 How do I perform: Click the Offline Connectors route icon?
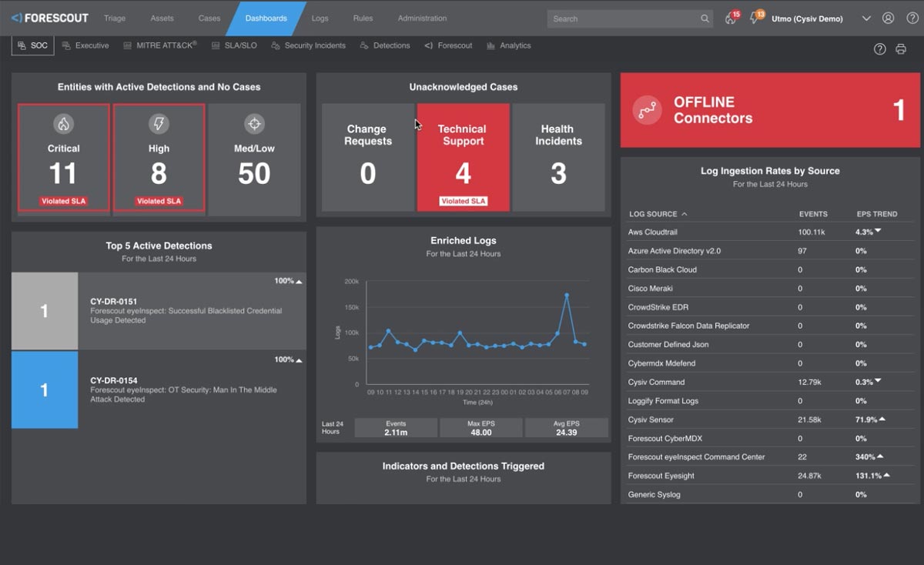[x=647, y=110]
